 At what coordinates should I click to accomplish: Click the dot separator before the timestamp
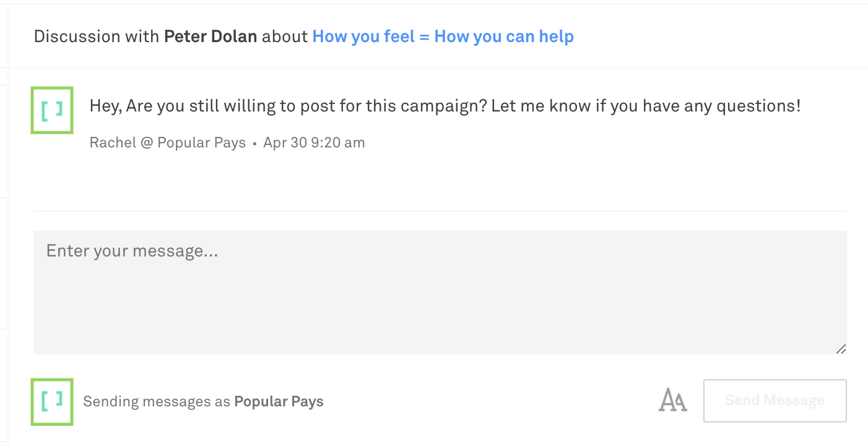[x=254, y=144]
